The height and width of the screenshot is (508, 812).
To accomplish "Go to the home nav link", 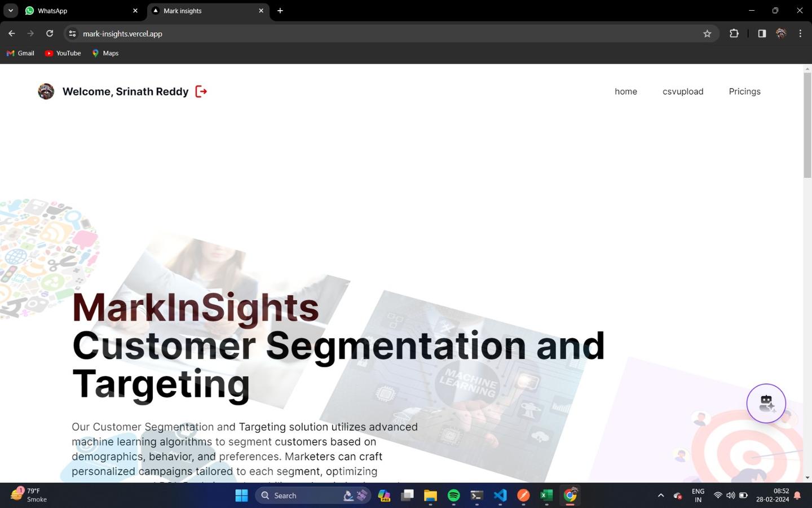I will tap(626, 91).
